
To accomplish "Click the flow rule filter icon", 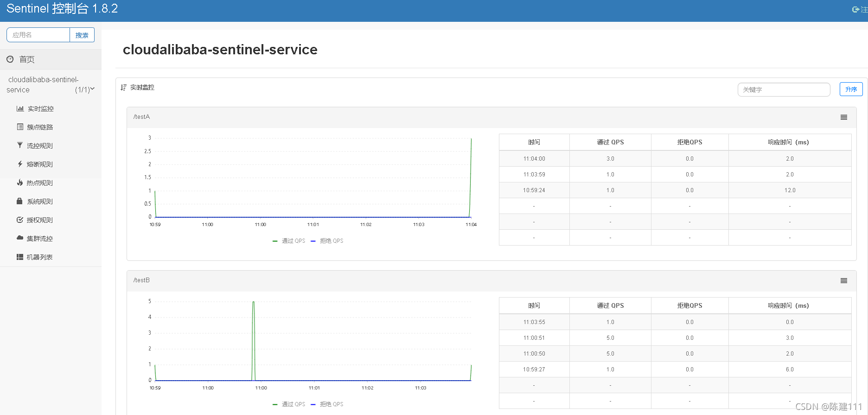I will click(x=20, y=145).
